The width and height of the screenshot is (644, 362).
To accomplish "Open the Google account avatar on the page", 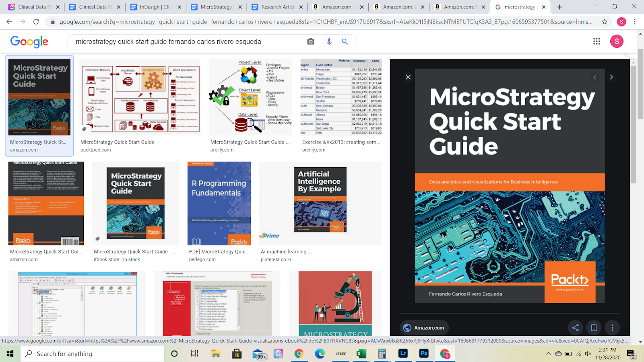I will click(x=617, y=41).
